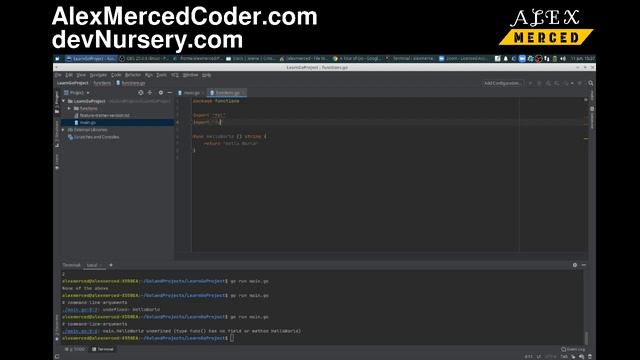The width and height of the screenshot is (640, 360).
Task: Open the Navigate menu
Action: pyautogui.click(x=98, y=75)
